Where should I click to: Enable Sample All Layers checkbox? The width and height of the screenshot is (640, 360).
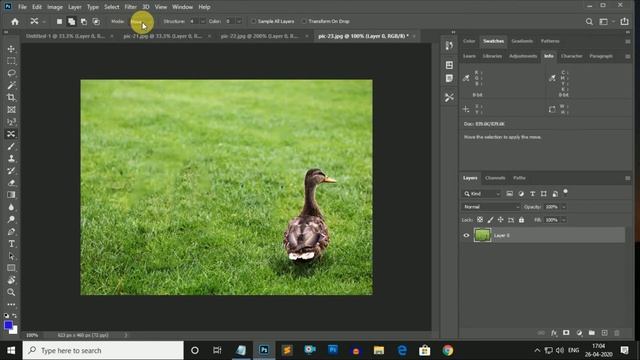coord(253,21)
